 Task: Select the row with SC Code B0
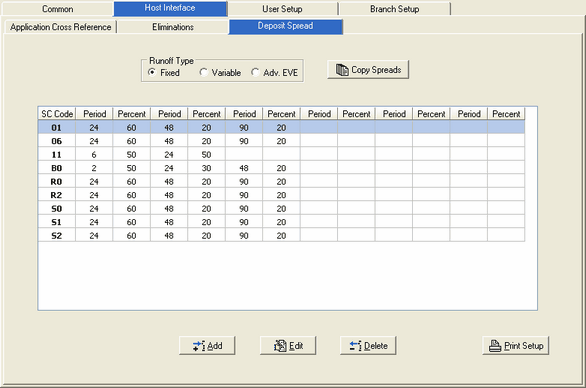point(281,168)
